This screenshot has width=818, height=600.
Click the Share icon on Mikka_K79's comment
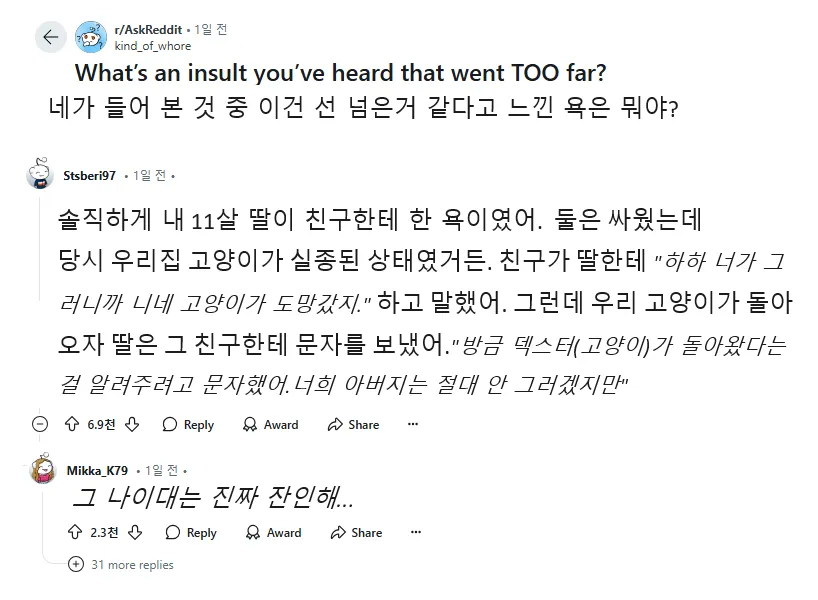(340, 533)
